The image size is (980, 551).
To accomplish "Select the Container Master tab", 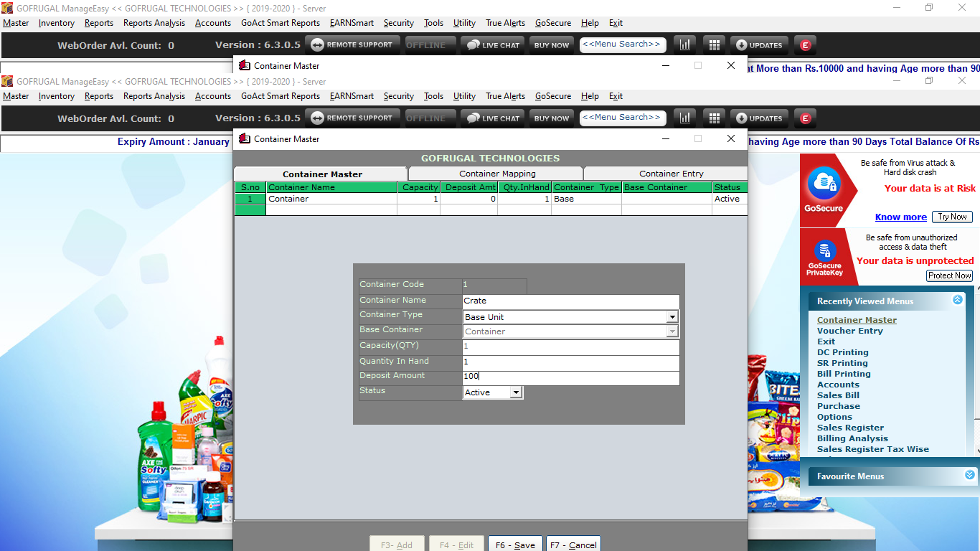I will click(322, 174).
